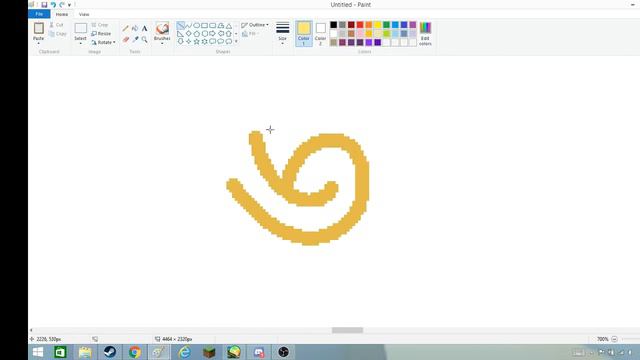
Task: Click the Crop button
Action: (x=100, y=25)
